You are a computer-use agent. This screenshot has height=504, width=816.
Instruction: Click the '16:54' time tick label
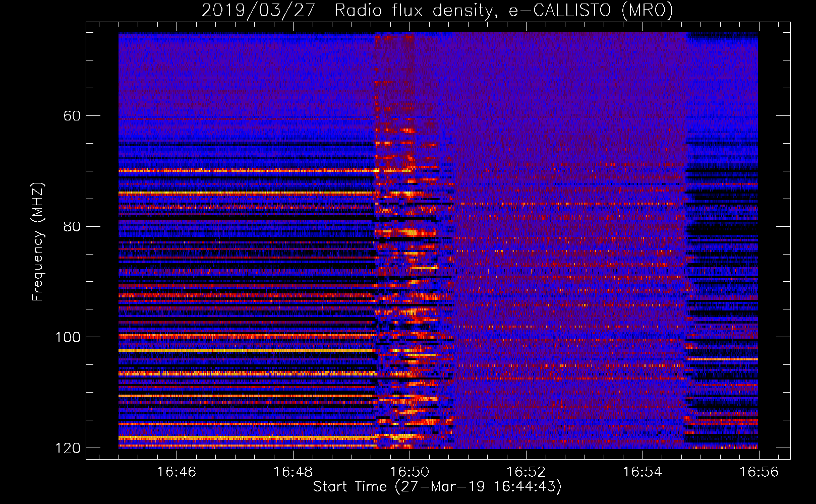(x=643, y=472)
